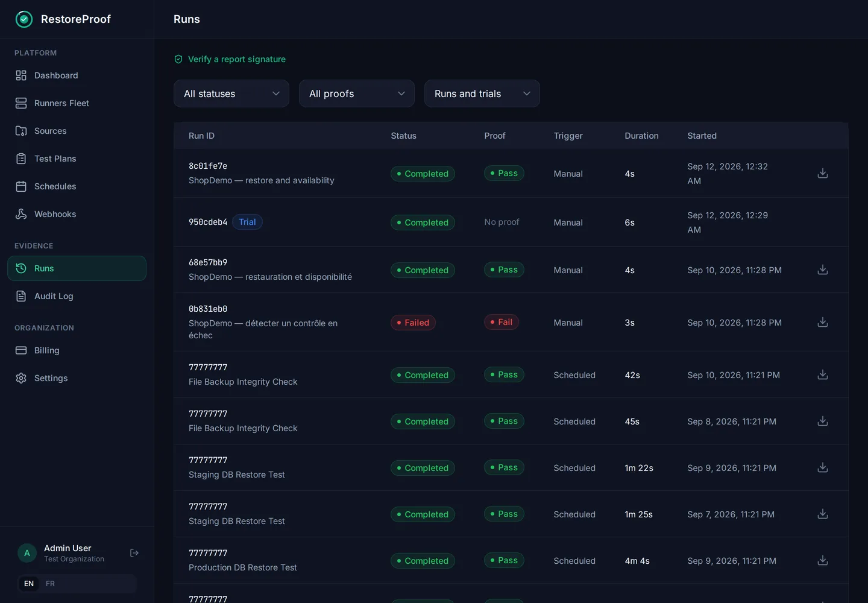The height and width of the screenshot is (603, 868).
Task: Click the Trial badge on run 950cdeb4
Action: (247, 222)
